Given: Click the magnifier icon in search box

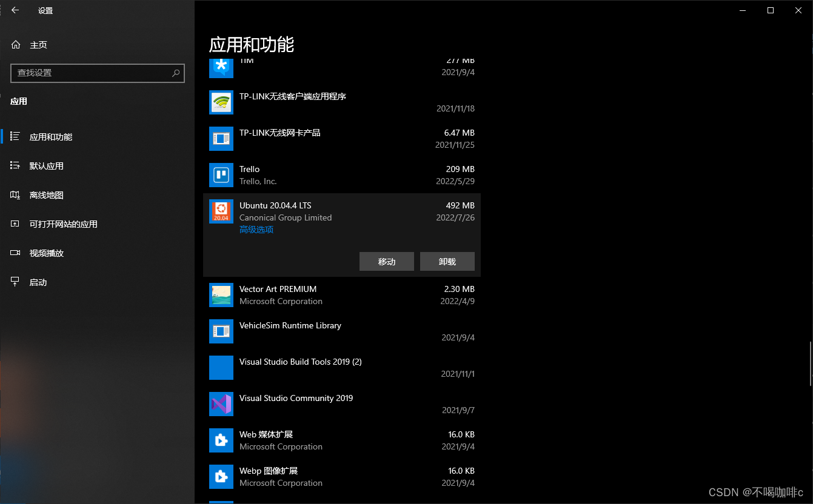Looking at the screenshot, I should coord(176,73).
